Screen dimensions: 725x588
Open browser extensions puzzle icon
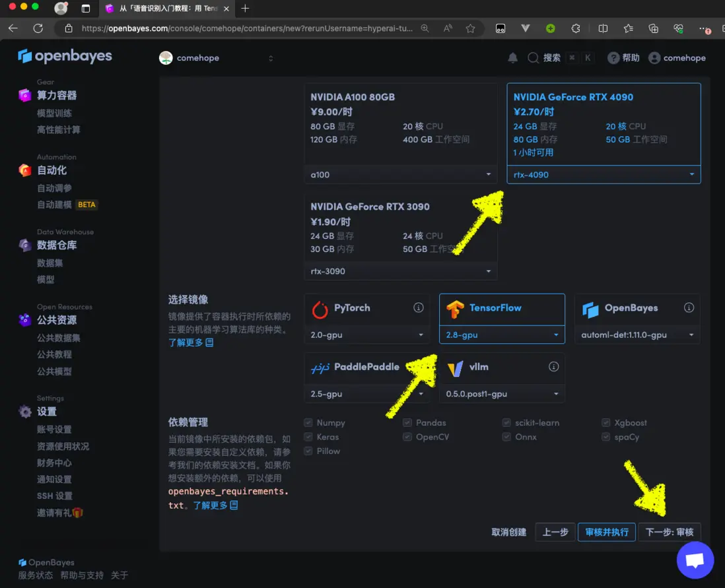[576, 28]
